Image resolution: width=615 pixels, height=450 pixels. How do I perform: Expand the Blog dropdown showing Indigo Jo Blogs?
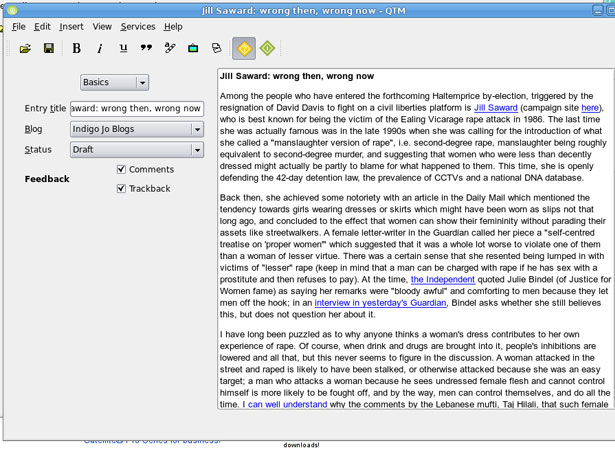click(x=137, y=129)
